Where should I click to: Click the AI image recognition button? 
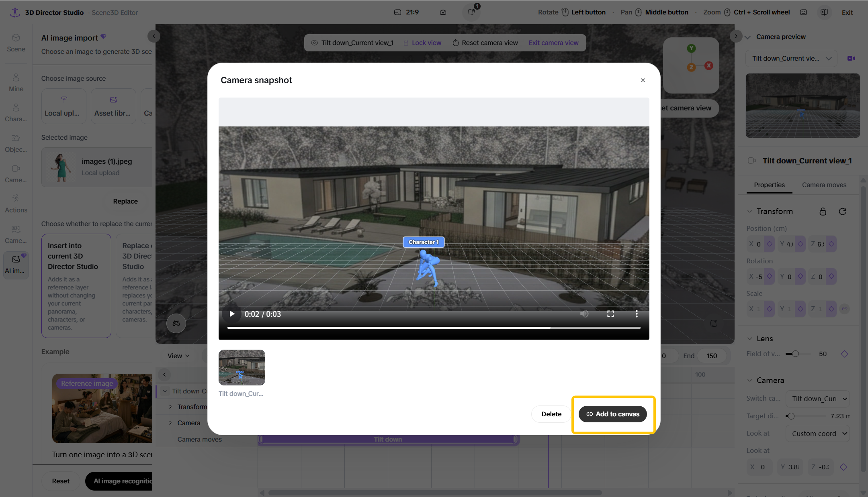coord(119,481)
